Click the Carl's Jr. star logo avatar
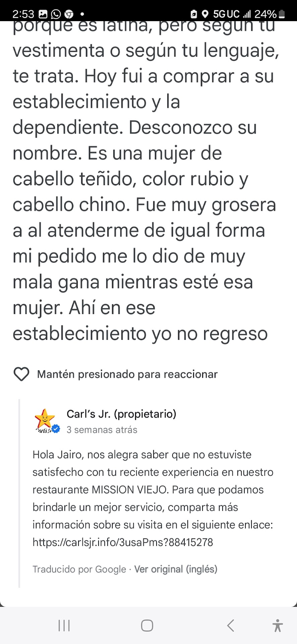Viewport: 297px width, 644px height. tap(45, 419)
